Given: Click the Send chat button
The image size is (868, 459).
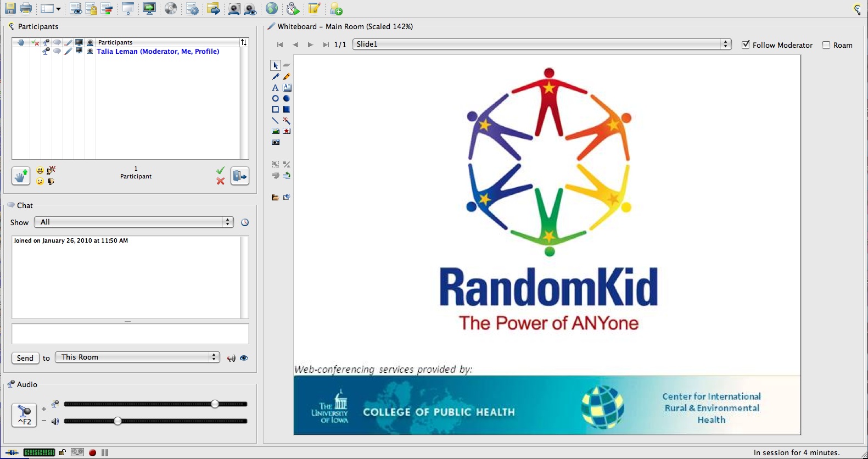Looking at the screenshot, I should [25, 358].
